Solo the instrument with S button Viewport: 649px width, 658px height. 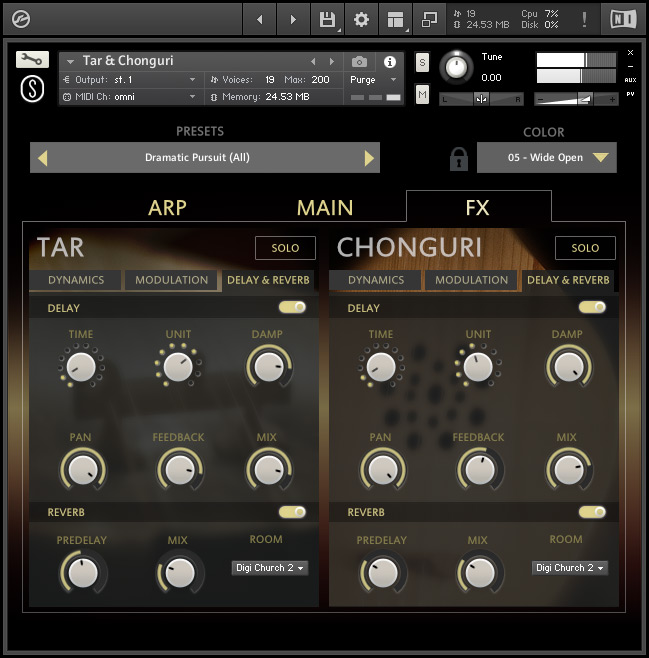[422, 63]
